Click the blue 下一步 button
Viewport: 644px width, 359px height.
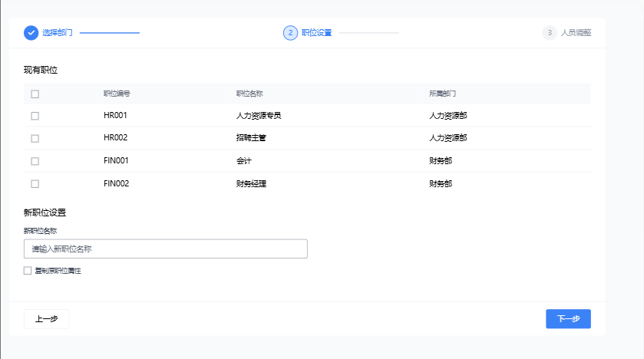pyautogui.click(x=568, y=319)
